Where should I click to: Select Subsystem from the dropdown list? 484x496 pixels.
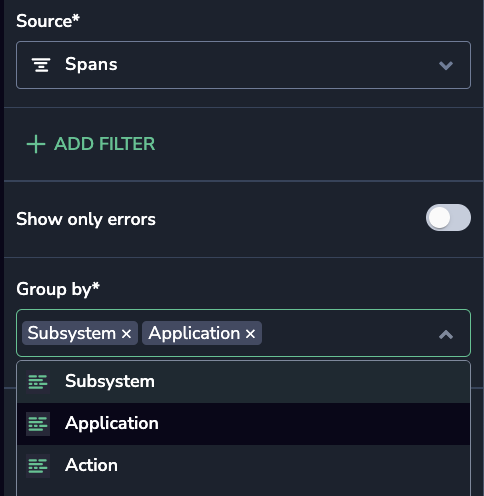[x=243, y=382]
